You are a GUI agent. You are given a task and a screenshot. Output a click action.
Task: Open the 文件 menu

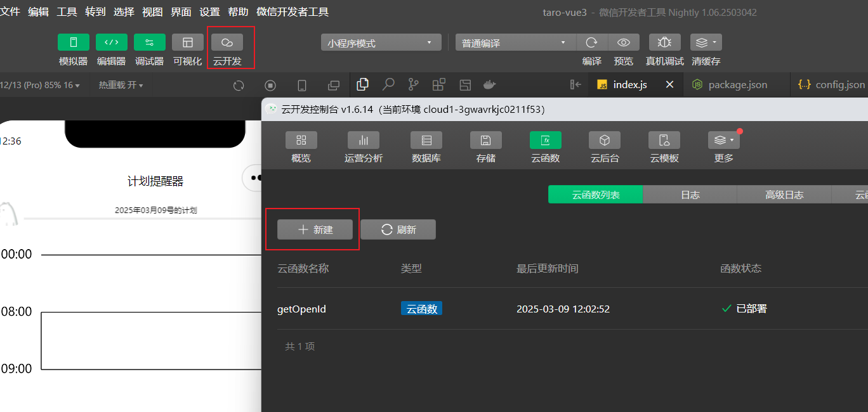click(10, 12)
